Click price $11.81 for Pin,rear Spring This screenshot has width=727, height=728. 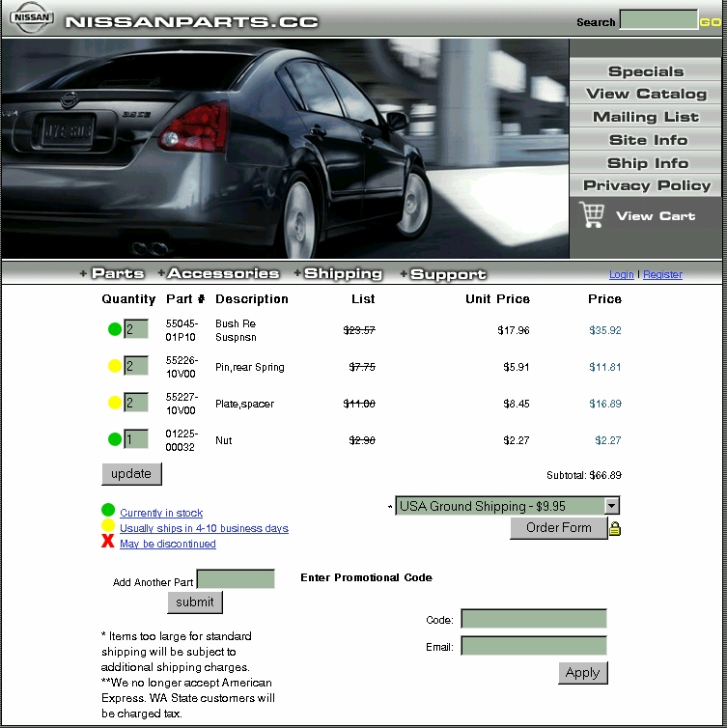pos(605,367)
